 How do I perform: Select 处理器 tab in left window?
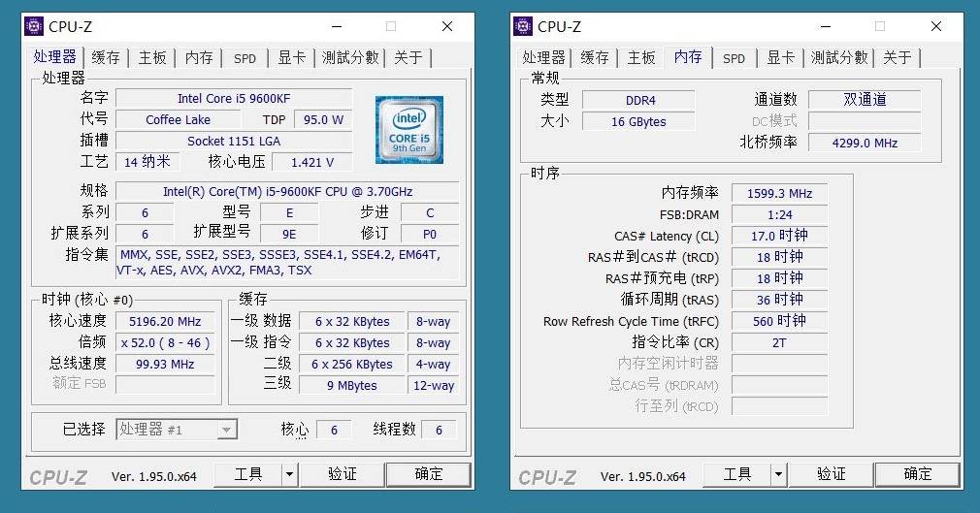(x=55, y=56)
